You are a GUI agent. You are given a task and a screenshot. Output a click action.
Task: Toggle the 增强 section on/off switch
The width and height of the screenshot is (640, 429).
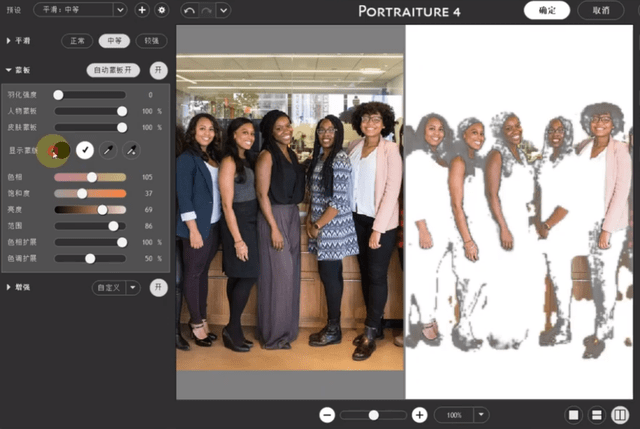coord(158,287)
